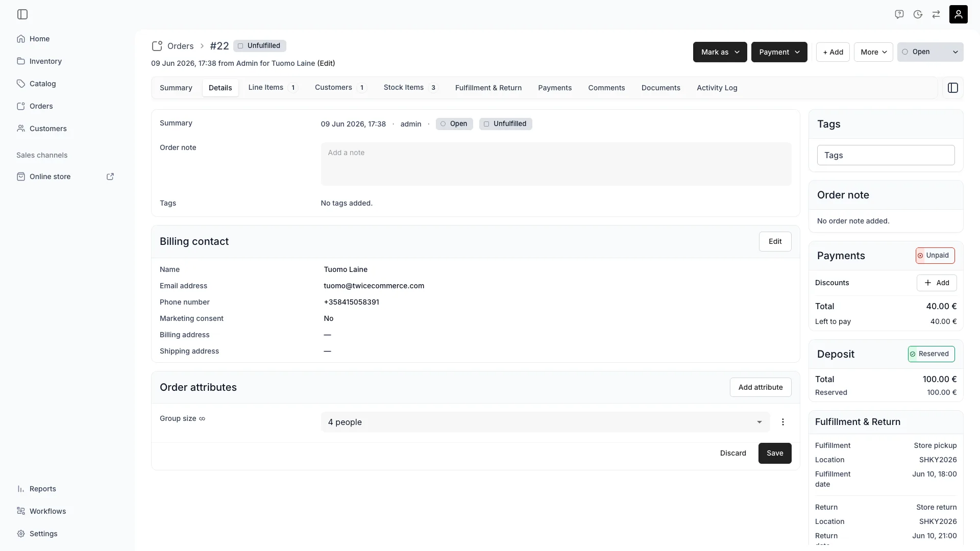Open the Comments tab

tap(606, 88)
